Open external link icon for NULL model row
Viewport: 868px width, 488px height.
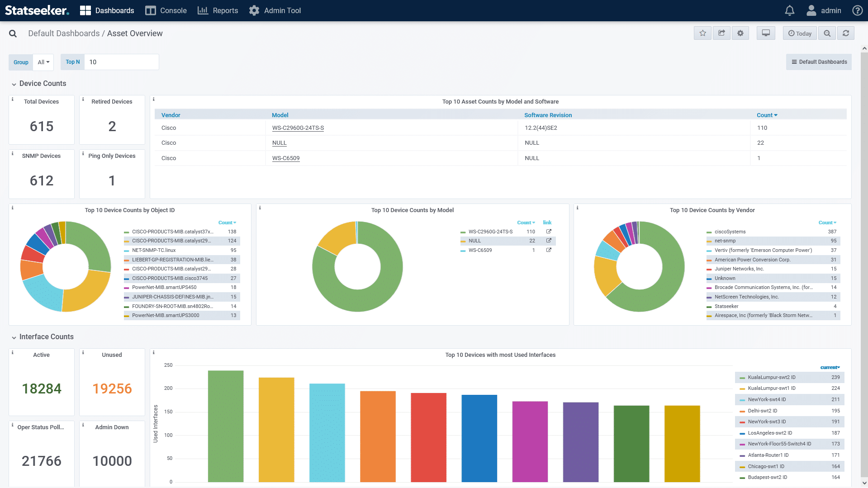(549, 241)
